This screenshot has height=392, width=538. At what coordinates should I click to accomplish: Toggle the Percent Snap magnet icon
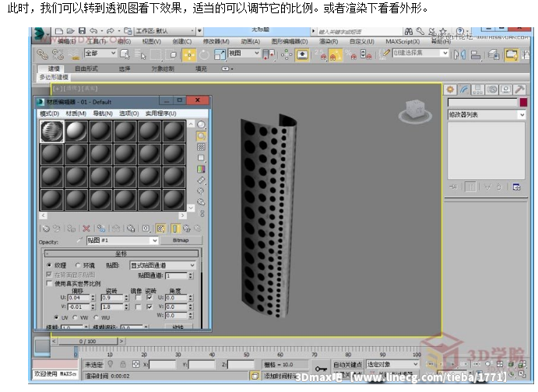pos(351,54)
